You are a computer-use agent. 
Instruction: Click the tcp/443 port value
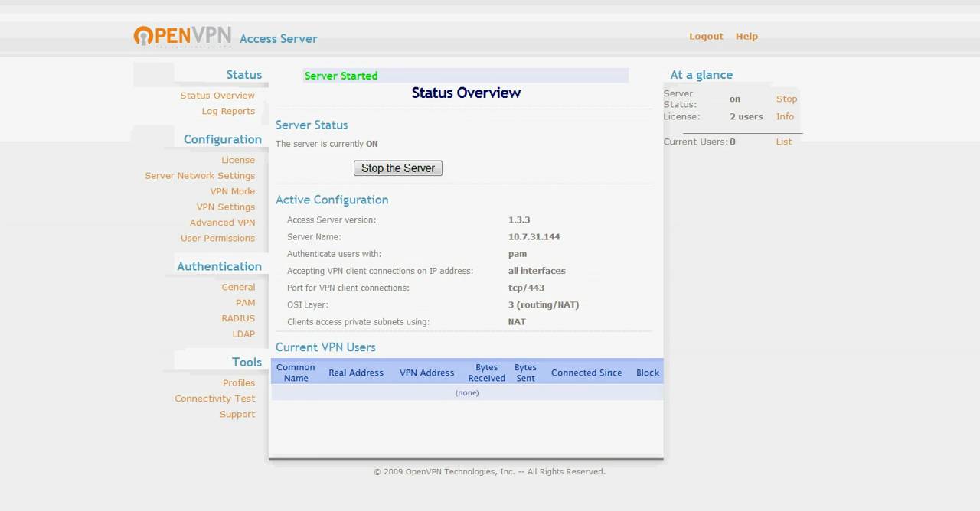[526, 288]
